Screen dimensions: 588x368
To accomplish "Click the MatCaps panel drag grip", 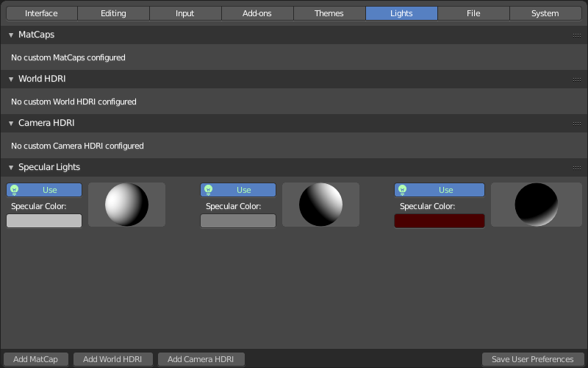I will click(577, 35).
